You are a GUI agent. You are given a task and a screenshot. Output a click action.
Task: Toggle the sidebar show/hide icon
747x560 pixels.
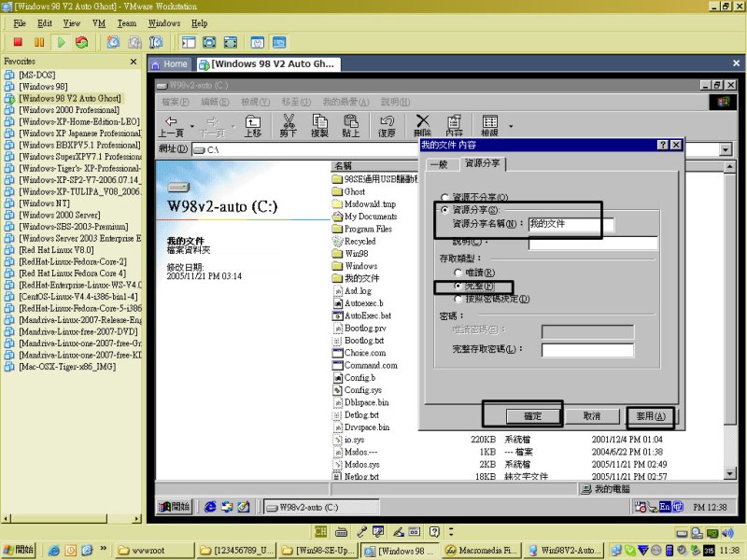pos(189,42)
